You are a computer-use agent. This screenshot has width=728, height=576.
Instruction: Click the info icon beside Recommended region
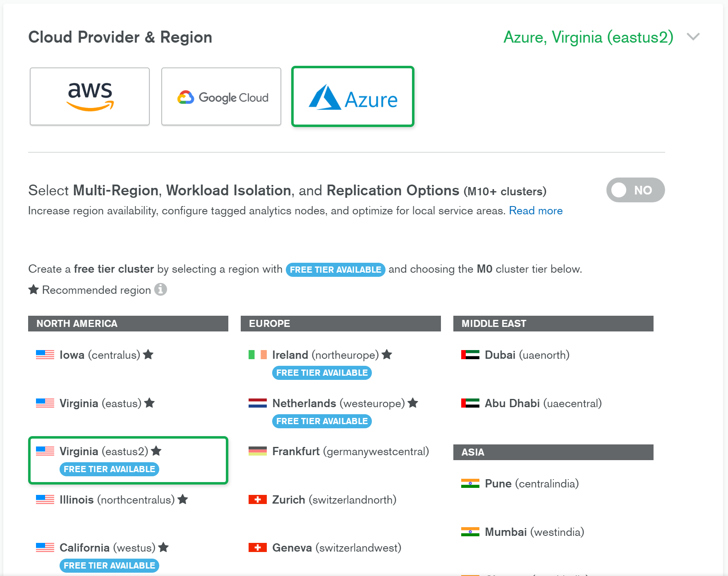[161, 290]
